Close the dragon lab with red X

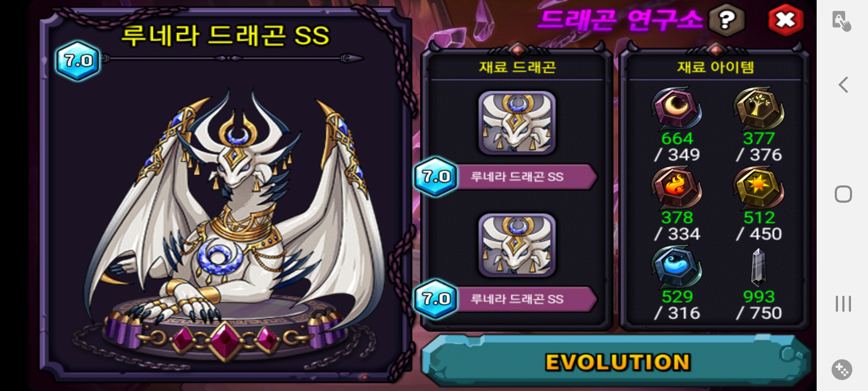[x=786, y=20]
